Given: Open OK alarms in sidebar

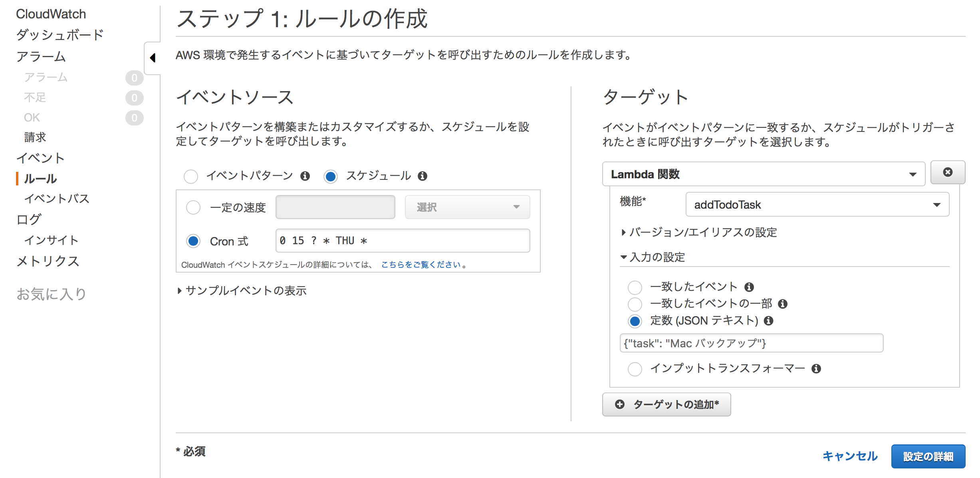Looking at the screenshot, I should click(32, 118).
